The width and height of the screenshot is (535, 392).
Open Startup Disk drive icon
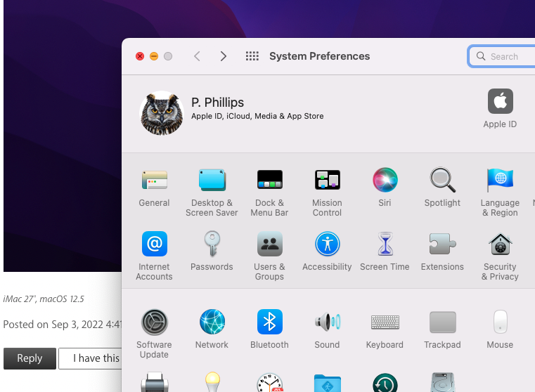pos(442,382)
